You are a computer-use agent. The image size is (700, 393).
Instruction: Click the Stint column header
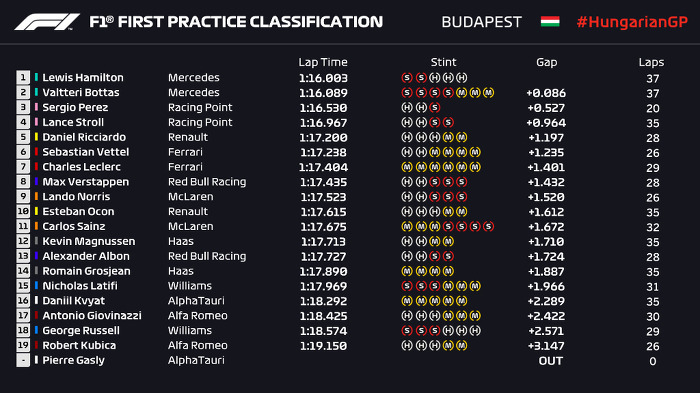point(443,62)
